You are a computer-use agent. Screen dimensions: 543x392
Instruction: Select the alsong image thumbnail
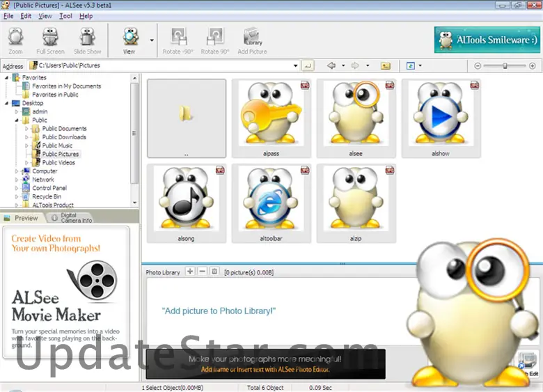click(186, 203)
